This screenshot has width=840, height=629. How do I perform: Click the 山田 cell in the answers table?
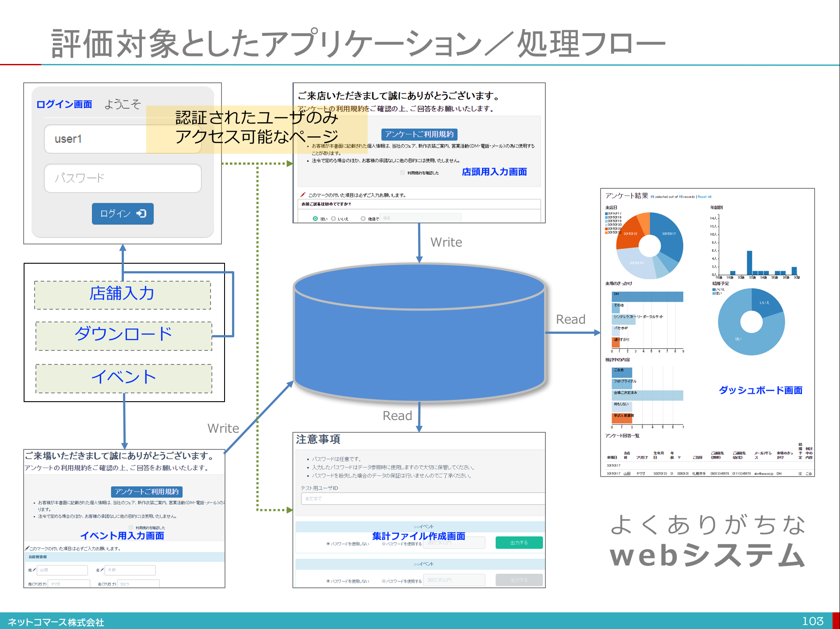click(627, 474)
